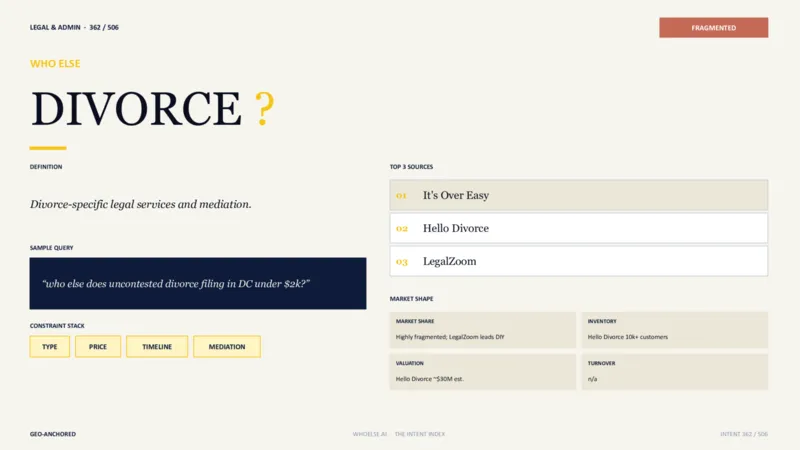800x450 pixels.
Task: Open the Valuation card
Action: 483,372
